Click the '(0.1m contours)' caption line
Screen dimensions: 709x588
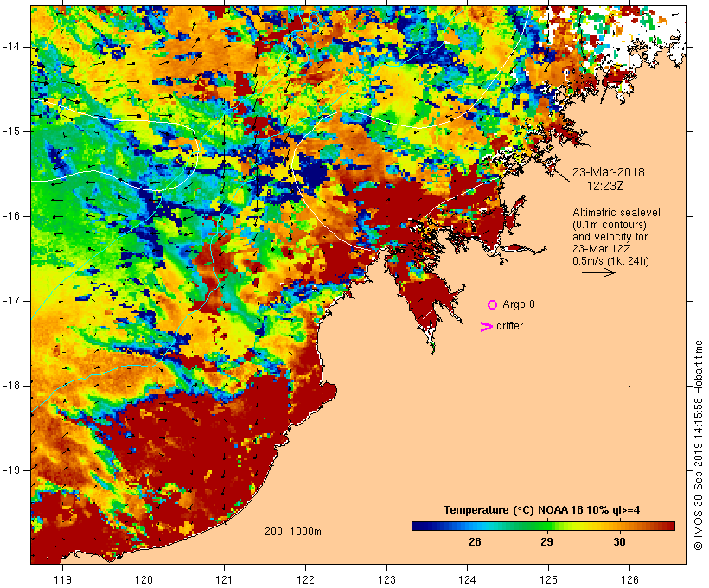coord(610,225)
